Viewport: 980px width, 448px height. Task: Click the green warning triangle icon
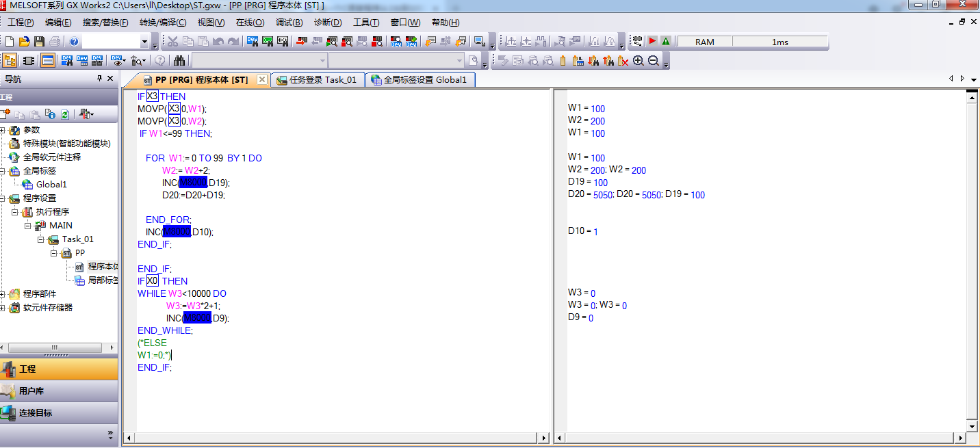point(666,42)
